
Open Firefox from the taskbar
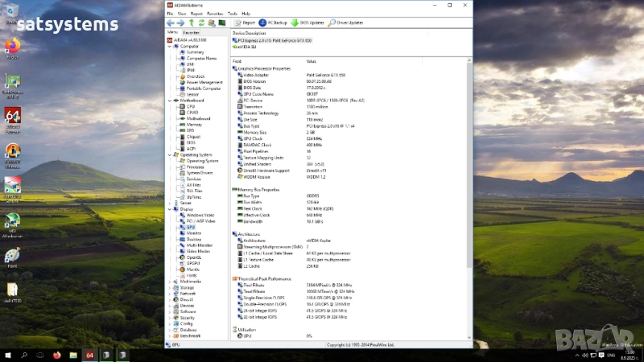(x=57, y=355)
